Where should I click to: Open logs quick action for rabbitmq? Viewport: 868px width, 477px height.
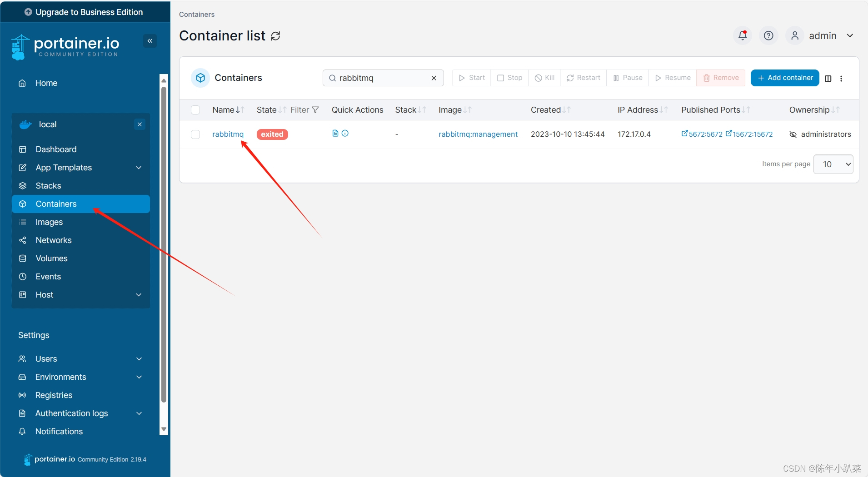pyautogui.click(x=335, y=133)
